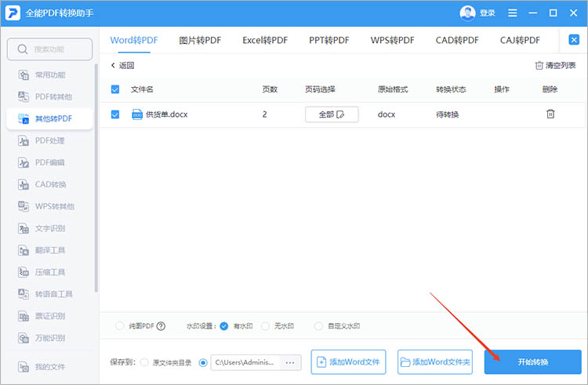588x385 pixels.
Task: Delete 供货单.docx with trash icon
Action: [550, 114]
